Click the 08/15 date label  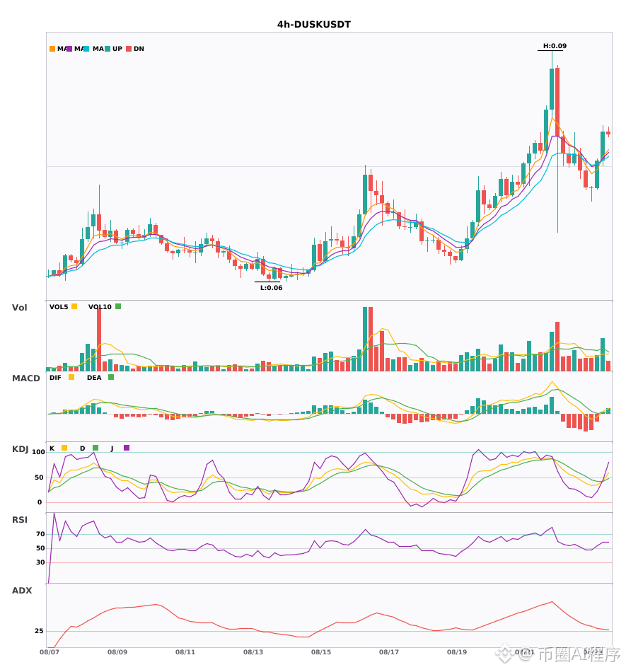coord(321,652)
